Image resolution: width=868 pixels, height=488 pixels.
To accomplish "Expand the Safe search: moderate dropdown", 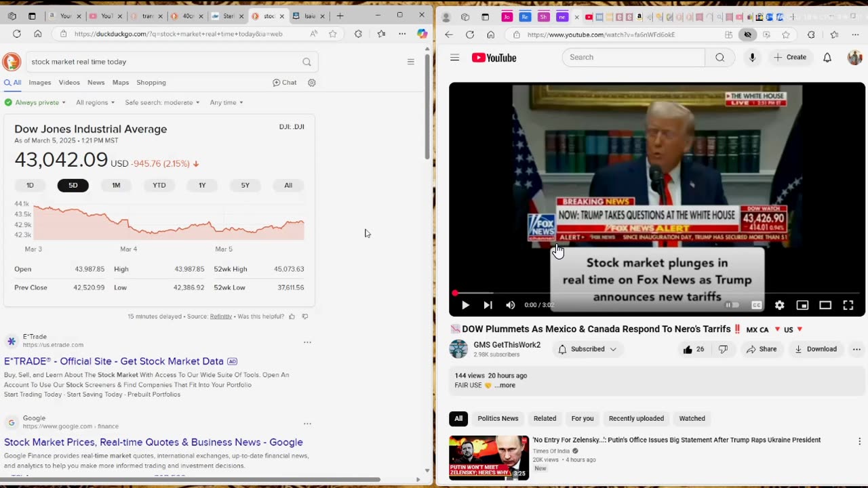I will [162, 102].
